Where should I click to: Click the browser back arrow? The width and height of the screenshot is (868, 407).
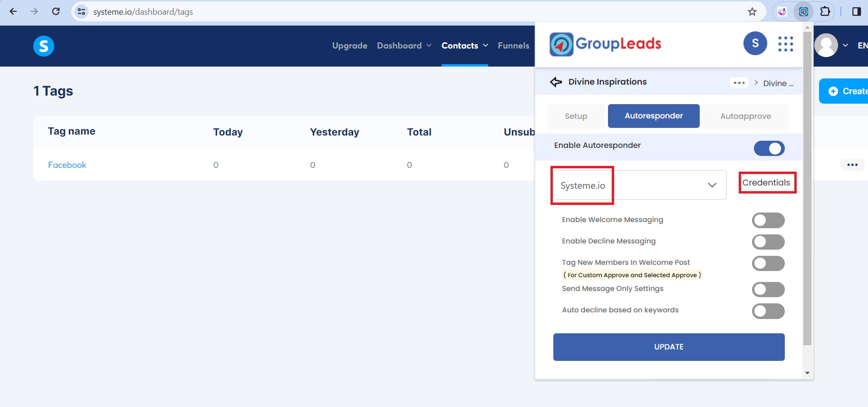(x=13, y=11)
